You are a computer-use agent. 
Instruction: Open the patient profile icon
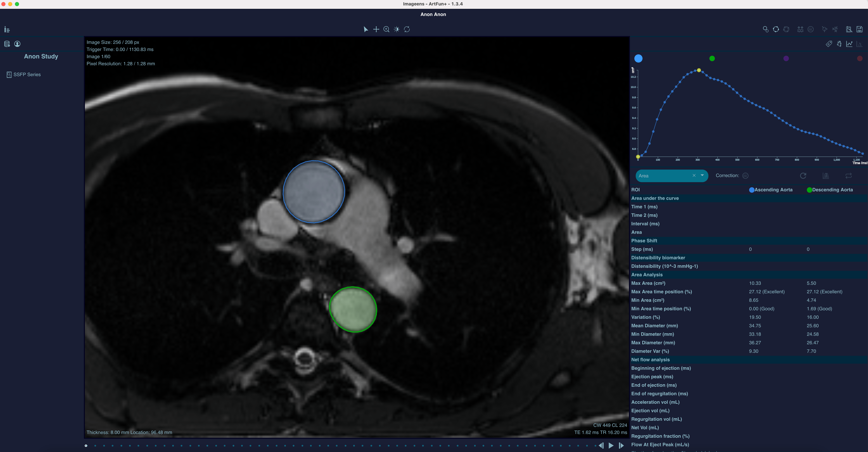[x=17, y=44]
